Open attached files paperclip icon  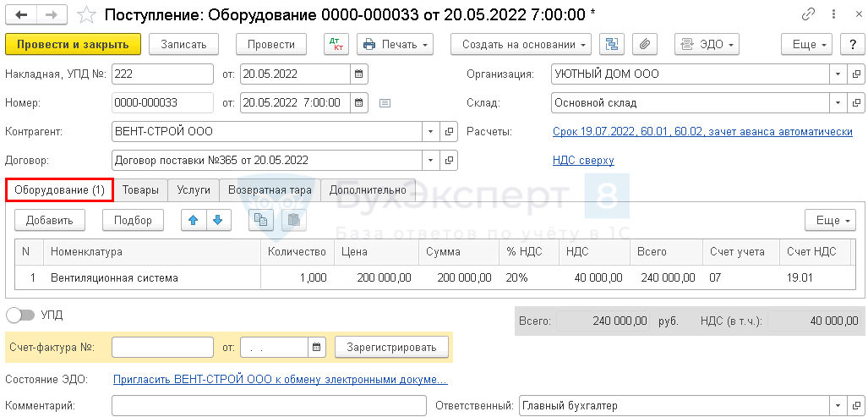tap(644, 44)
